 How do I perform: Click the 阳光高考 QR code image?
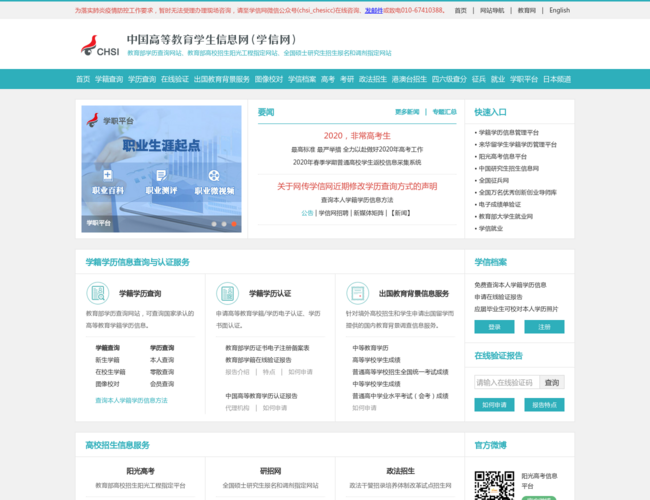[x=495, y=485]
